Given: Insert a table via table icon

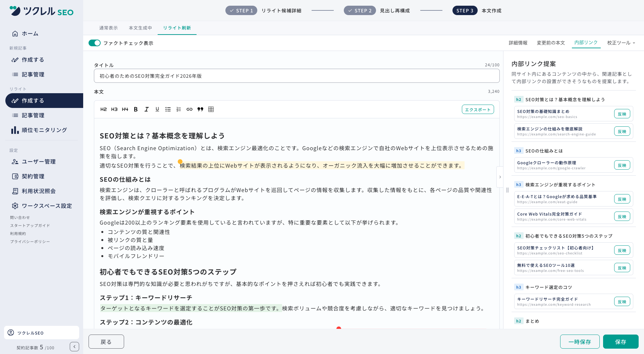Looking at the screenshot, I should [211, 109].
